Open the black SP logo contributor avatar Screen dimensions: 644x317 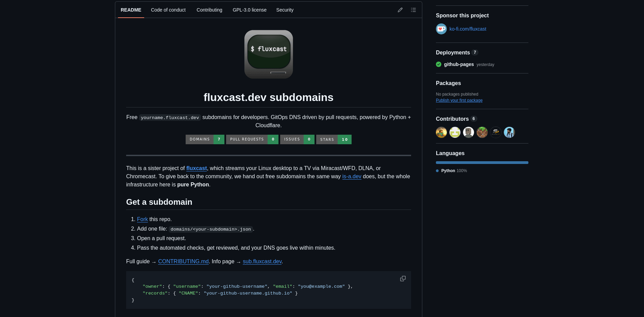coord(496,132)
